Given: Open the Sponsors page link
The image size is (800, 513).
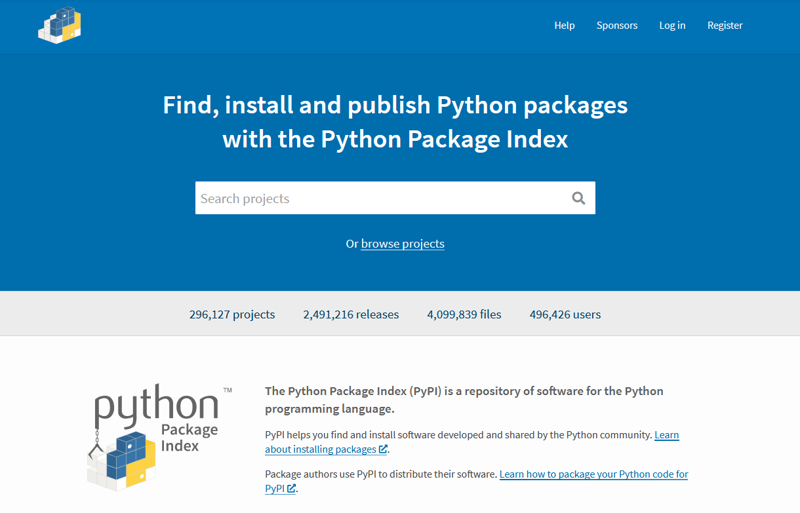Looking at the screenshot, I should [x=617, y=26].
